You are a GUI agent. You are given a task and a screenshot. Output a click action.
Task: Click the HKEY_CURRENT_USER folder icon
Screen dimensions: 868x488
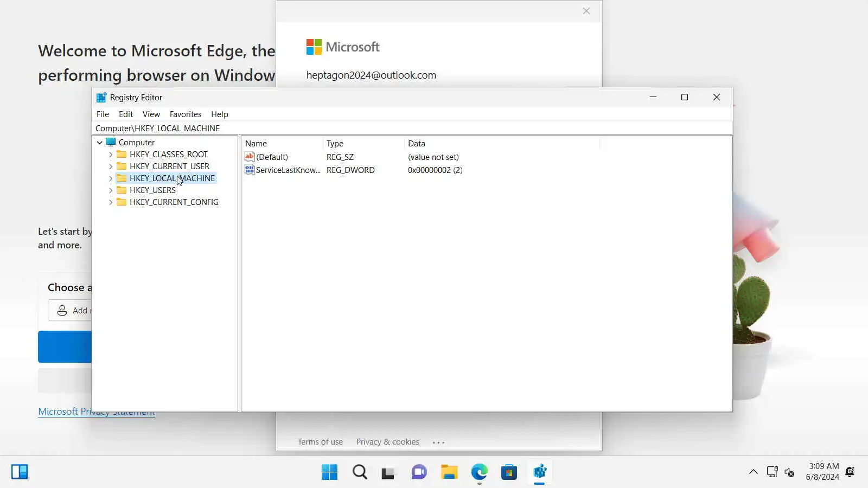coord(122,166)
